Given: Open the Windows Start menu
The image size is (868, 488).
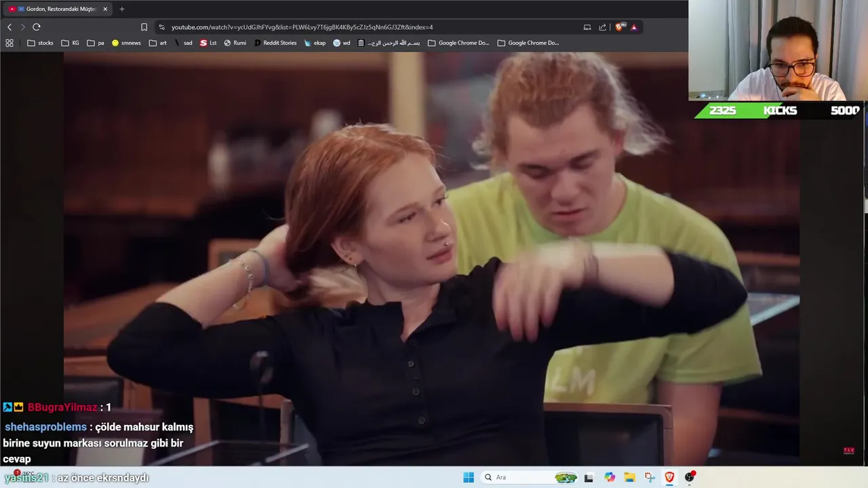Looking at the screenshot, I should [469, 477].
